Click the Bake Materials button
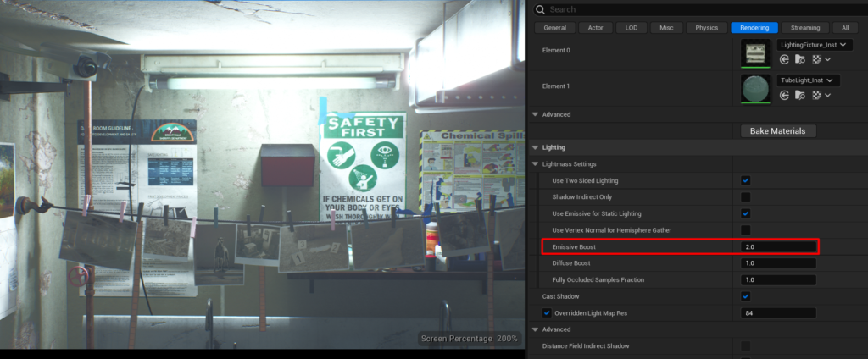The height and width of the screenshot is (359, 868). [778, 131]
